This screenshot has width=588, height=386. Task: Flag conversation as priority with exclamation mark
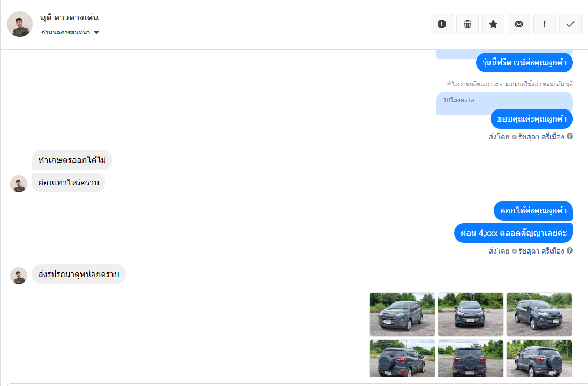pyautogui.click(x=545, y=25)
